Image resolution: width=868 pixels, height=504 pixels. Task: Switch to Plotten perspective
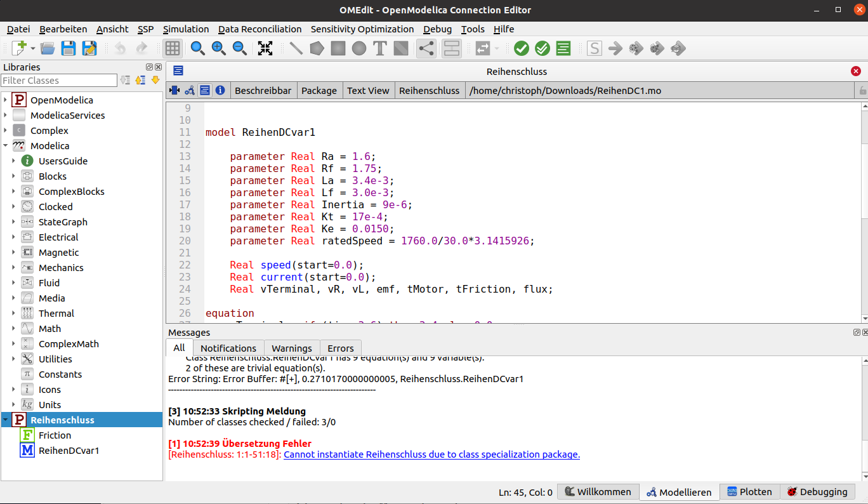pos(749,492)
